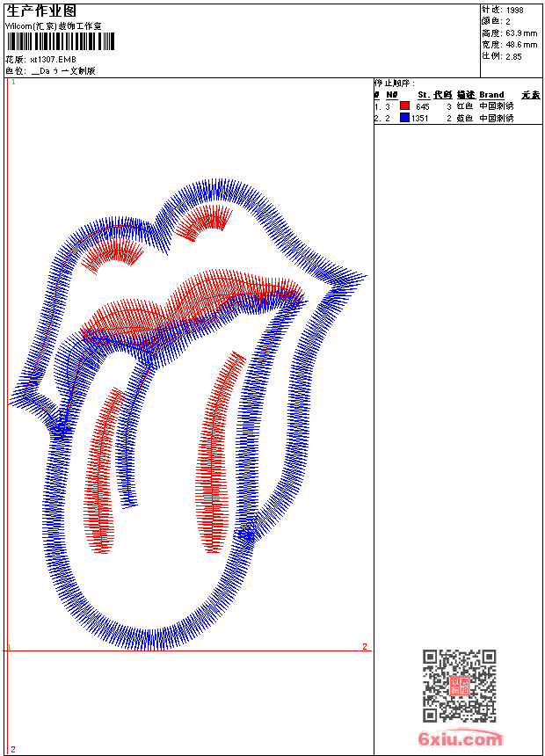Click the red thread color swatch
The height and width of the screenshot is (756, 545).
pyautogui.click(x=404, y=105)
